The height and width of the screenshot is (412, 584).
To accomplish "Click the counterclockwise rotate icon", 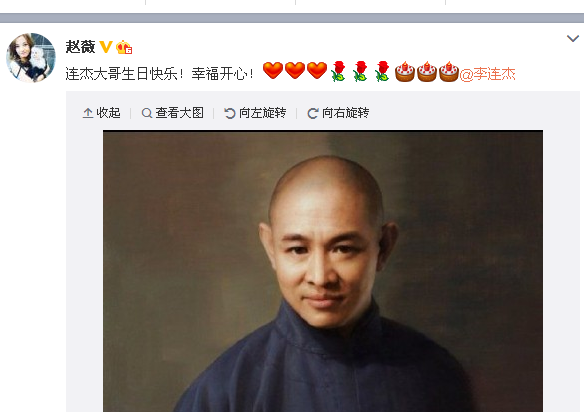I will 230,113.
